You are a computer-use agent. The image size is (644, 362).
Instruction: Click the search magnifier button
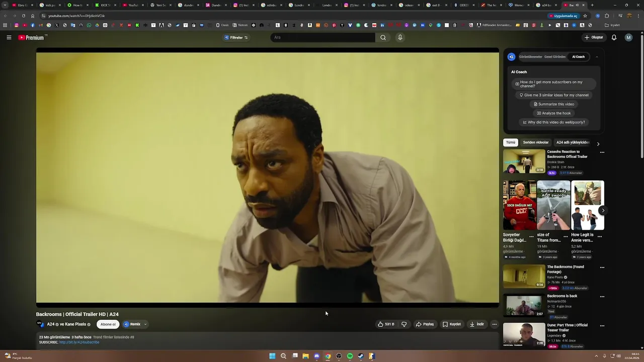click(x=383, y=37)
